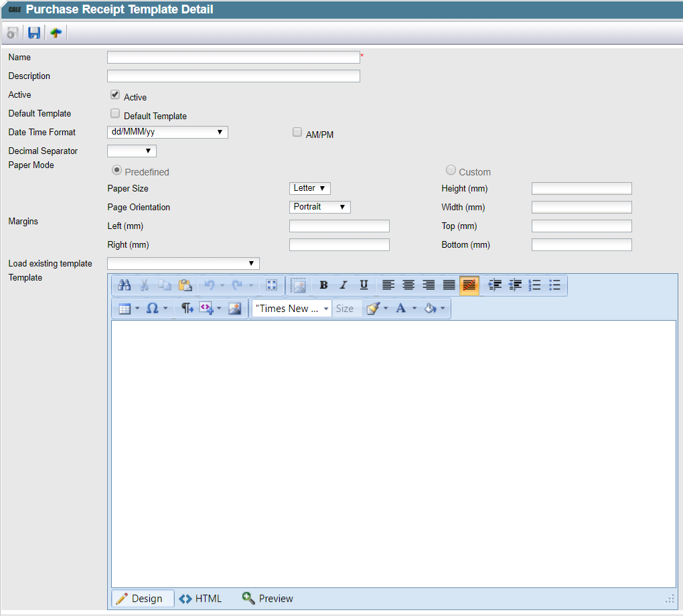Toggle full screen mode icon in editor

coord(272,285)
